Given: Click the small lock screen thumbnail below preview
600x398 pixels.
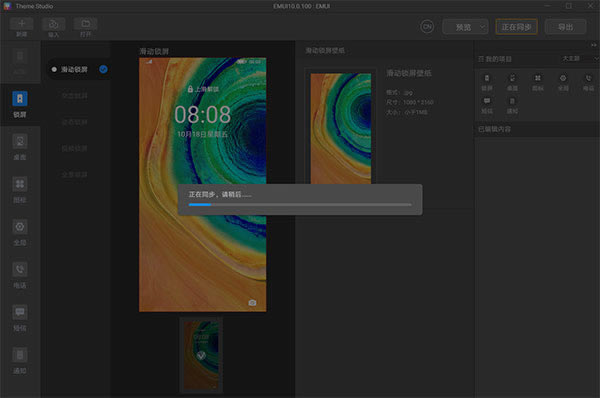Looking at the screenshot, I should (x=201, y=355).
